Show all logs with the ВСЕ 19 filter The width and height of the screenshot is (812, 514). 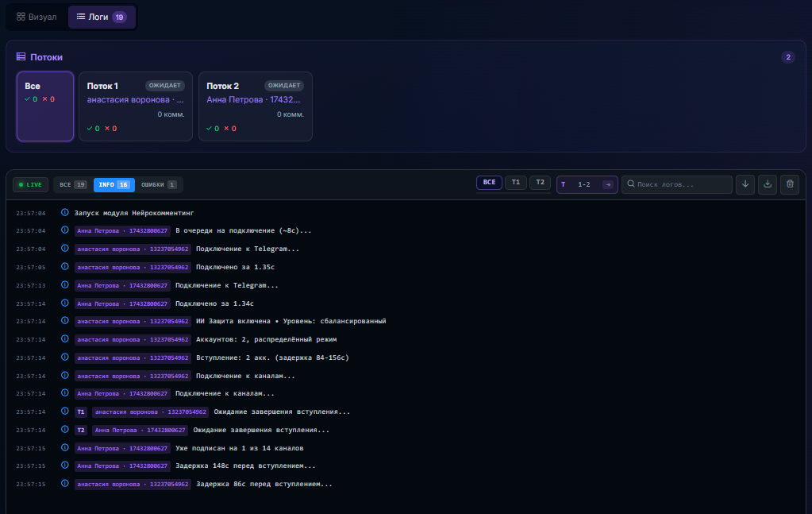click(72, 184)
